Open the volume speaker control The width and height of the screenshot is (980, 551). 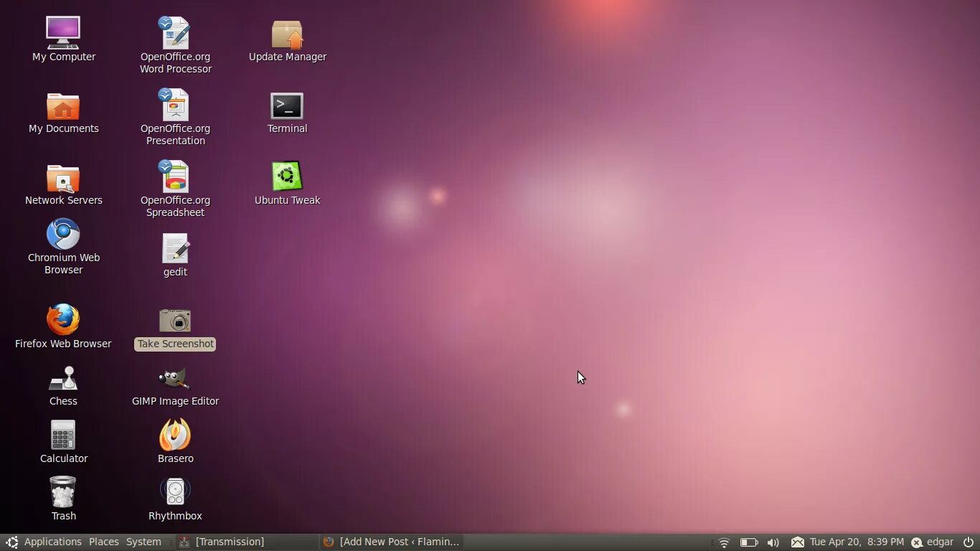tap(773, 542)
